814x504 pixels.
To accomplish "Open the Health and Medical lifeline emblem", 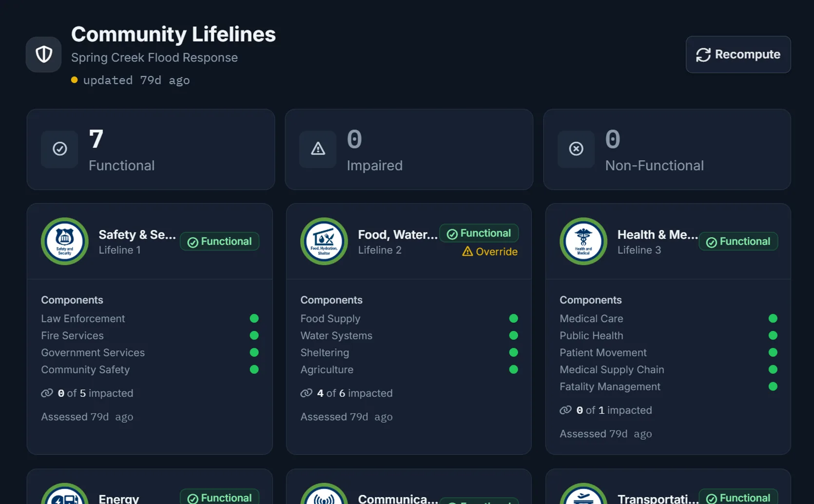I will [583, 241].
